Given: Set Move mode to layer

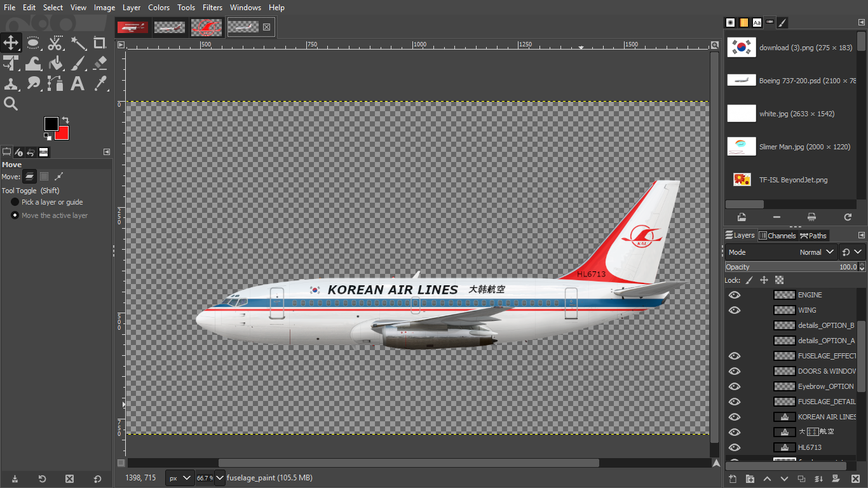Looking at the screenshot, I should tap(30, 177).
